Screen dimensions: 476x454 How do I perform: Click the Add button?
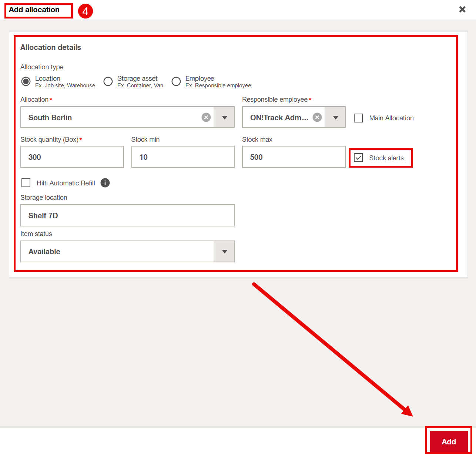(448, 441)
